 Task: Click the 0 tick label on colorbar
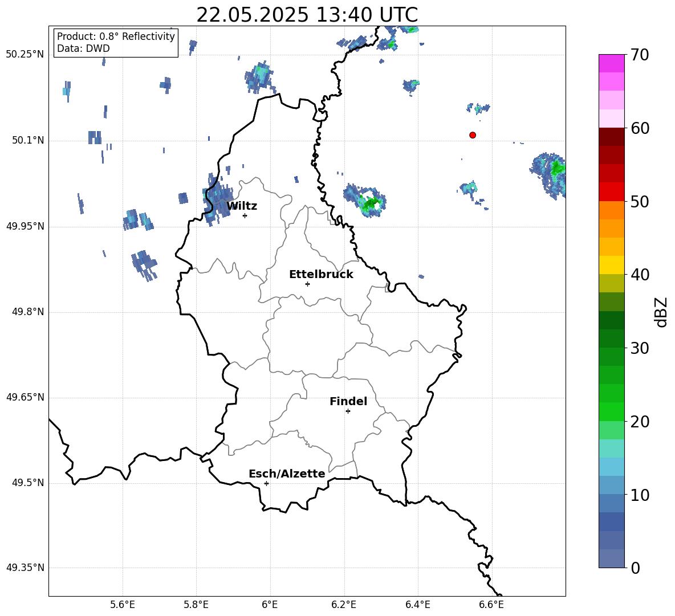point(635,568)
